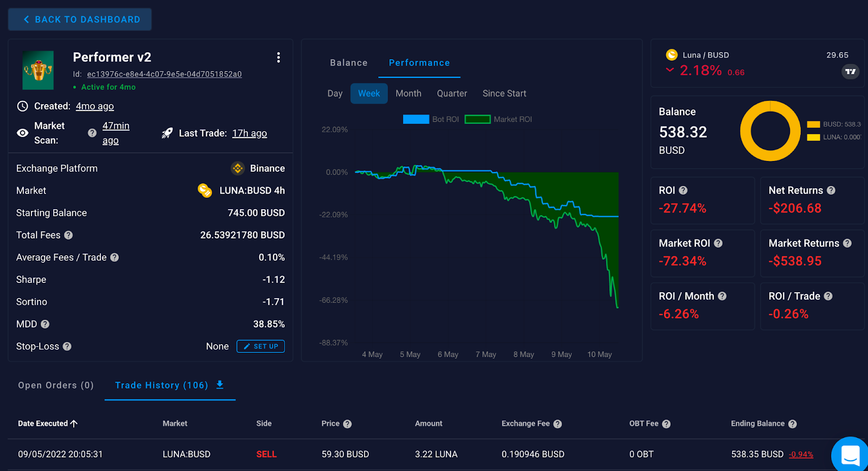
Task: Show the MDD help tooltip
Action: click(x=45, y=324)
